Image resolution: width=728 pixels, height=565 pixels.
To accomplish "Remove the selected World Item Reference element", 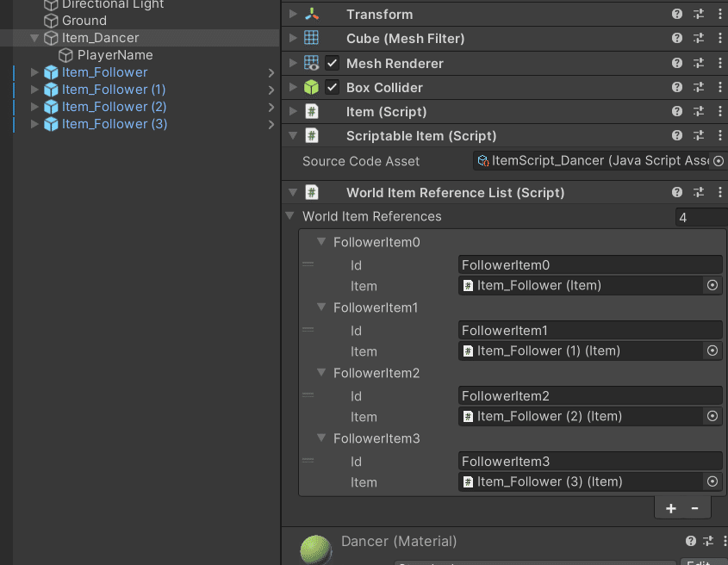I will point(695,508).
